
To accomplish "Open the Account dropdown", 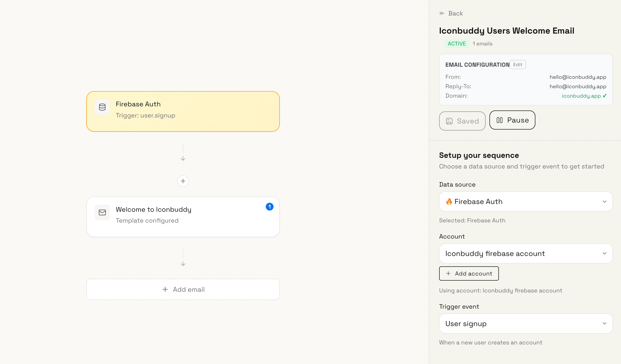I will (x=526, y=253).
